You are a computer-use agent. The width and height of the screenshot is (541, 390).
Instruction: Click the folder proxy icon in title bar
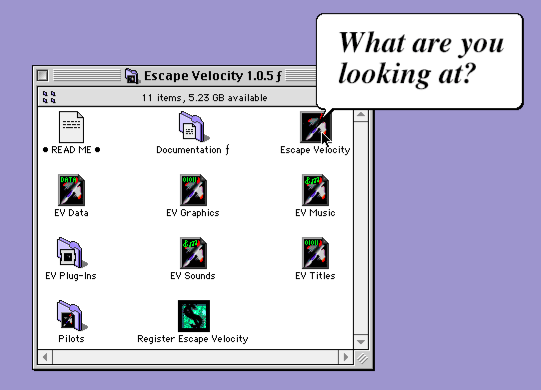[131, 76]
